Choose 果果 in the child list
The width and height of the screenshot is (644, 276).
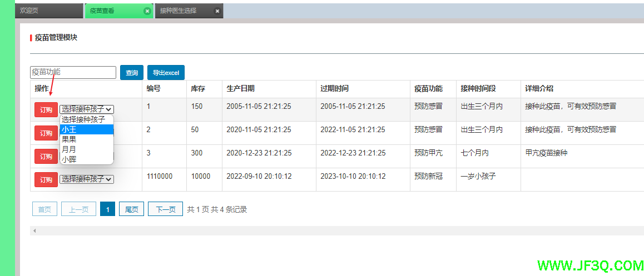pos(86,139)
